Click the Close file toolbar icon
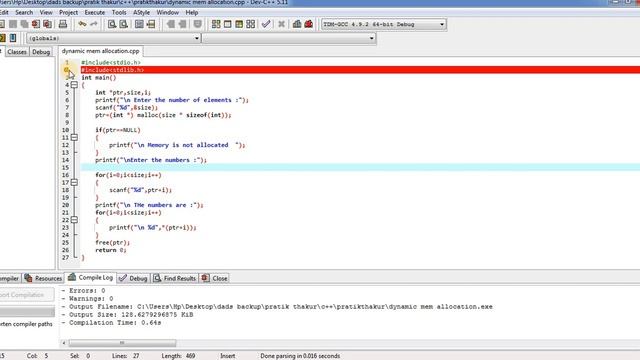This screenshot has width=640, height=360. [36, 24]
